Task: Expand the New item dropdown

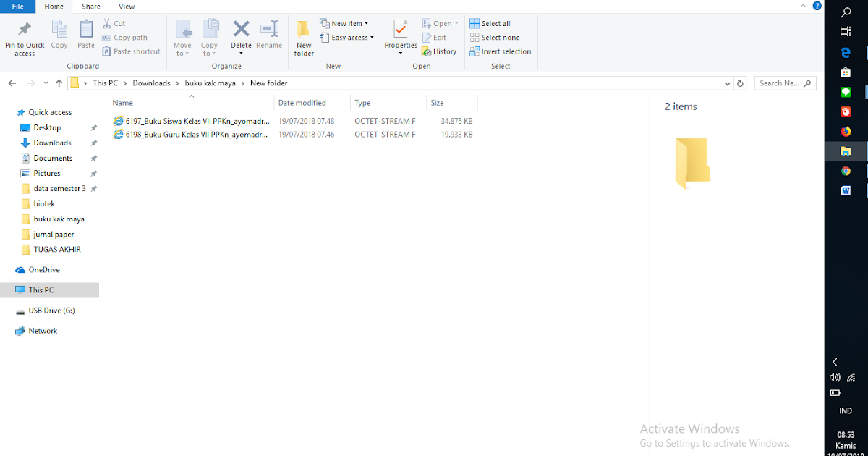Action: pos(365,22)
